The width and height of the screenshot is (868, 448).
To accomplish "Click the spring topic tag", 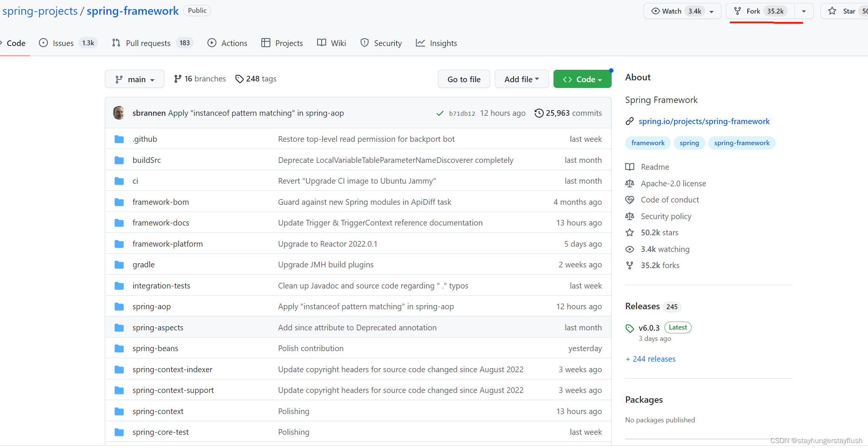I will point(689,143).
